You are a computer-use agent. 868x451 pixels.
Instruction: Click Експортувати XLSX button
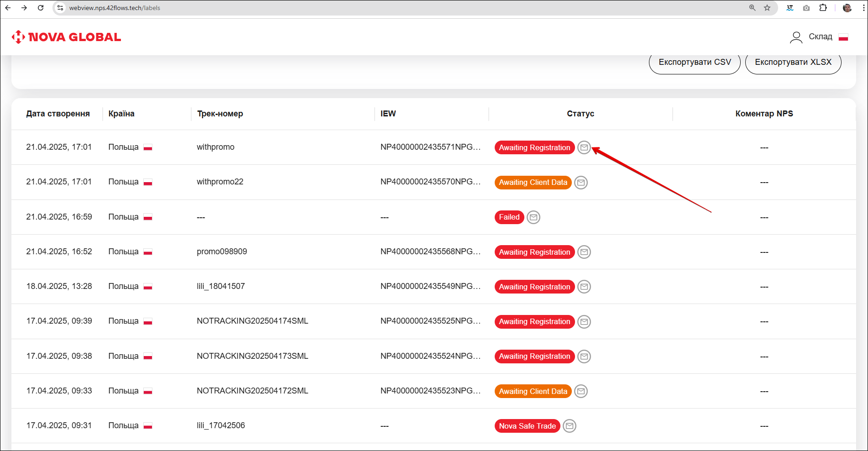click(x=793, y=63)
